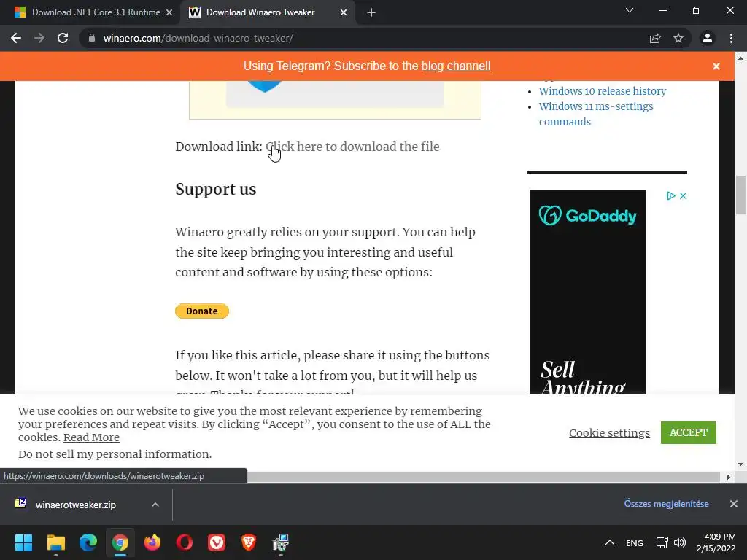Launch Microsoft Edge from the taskbar
Image resolution: width=747 pixels, height=560 pixels.
88,542
